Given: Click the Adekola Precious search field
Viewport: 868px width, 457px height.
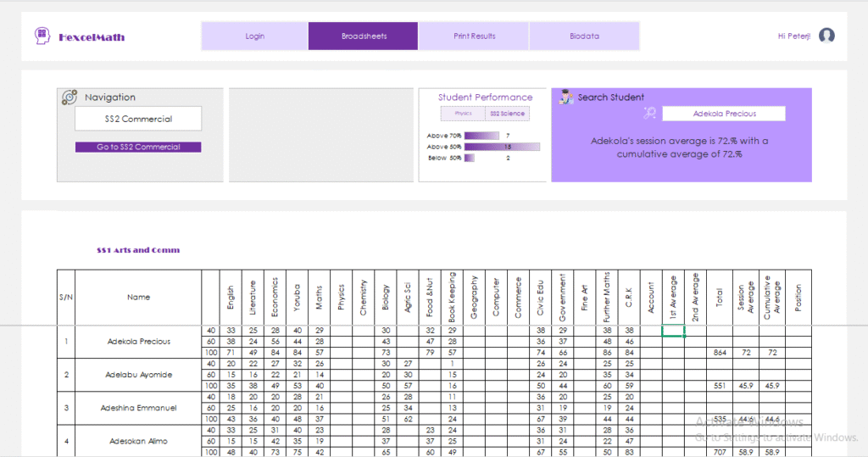Looking at the screenshot, I should tap(724, 114).
